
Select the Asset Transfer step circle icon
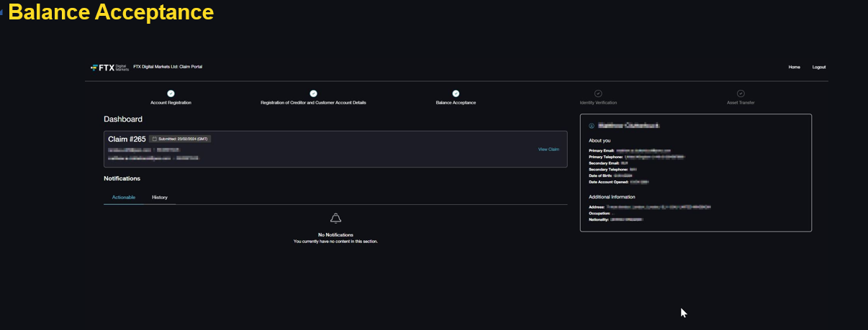[x=741, y=93]
